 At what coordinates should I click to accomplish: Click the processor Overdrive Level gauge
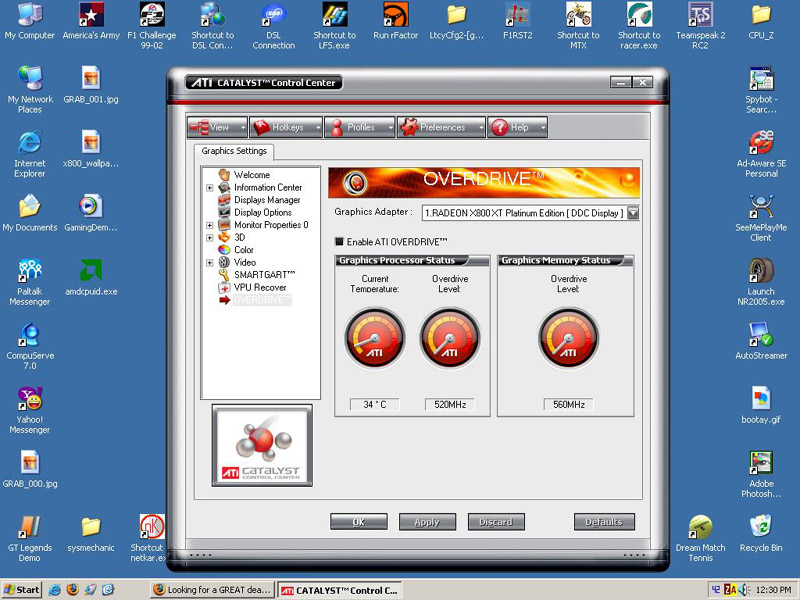[x=449, y=338]
